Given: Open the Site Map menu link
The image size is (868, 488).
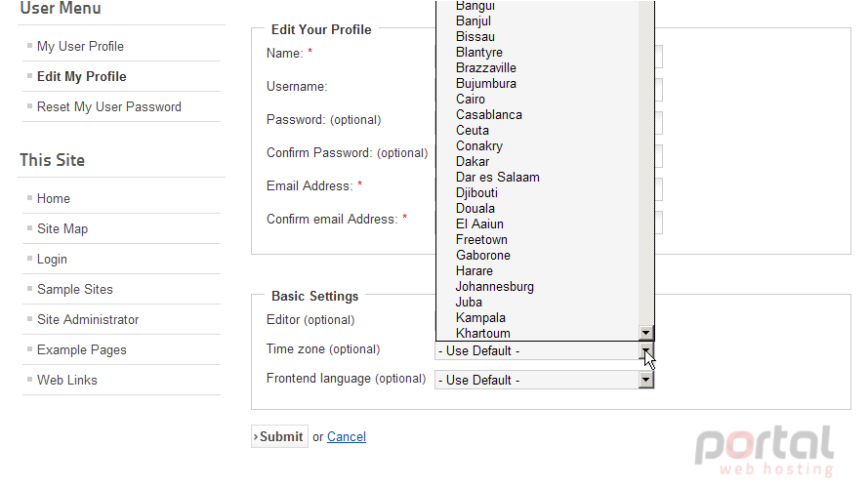Looking at the screenshot, I should coord(62,229).
